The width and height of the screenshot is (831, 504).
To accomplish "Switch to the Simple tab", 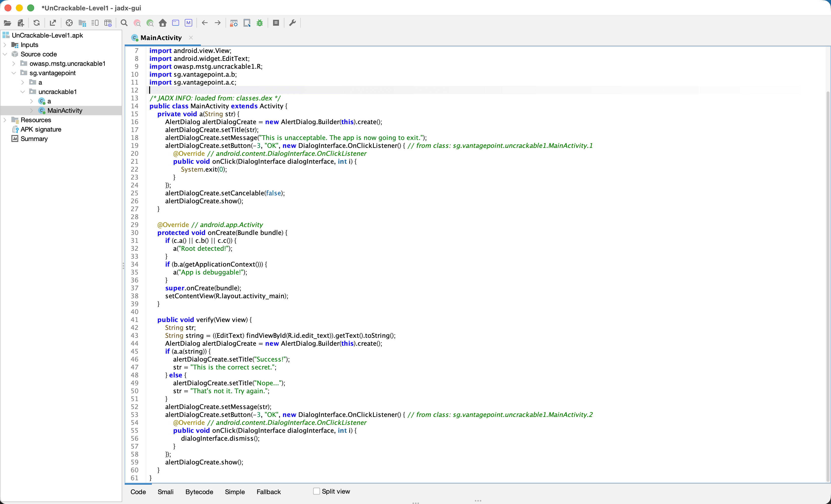I will point(235,492).
